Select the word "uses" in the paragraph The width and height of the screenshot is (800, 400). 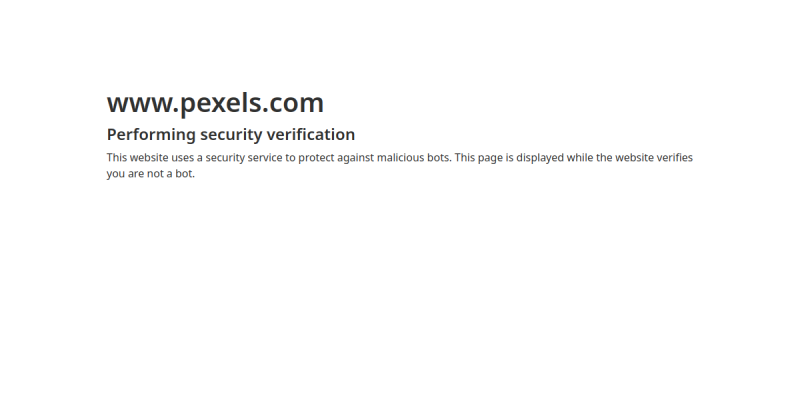pos(183,158)
